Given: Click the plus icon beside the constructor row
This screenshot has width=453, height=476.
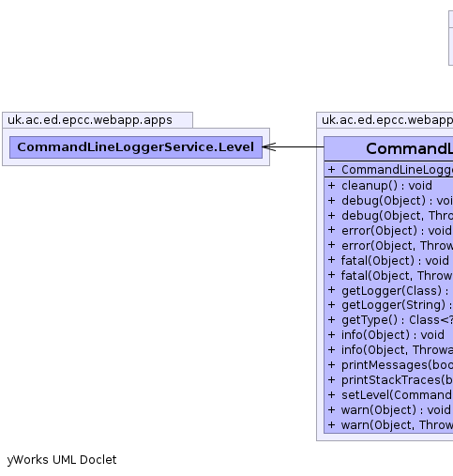Looking at the screenshot, I should 331,169.
